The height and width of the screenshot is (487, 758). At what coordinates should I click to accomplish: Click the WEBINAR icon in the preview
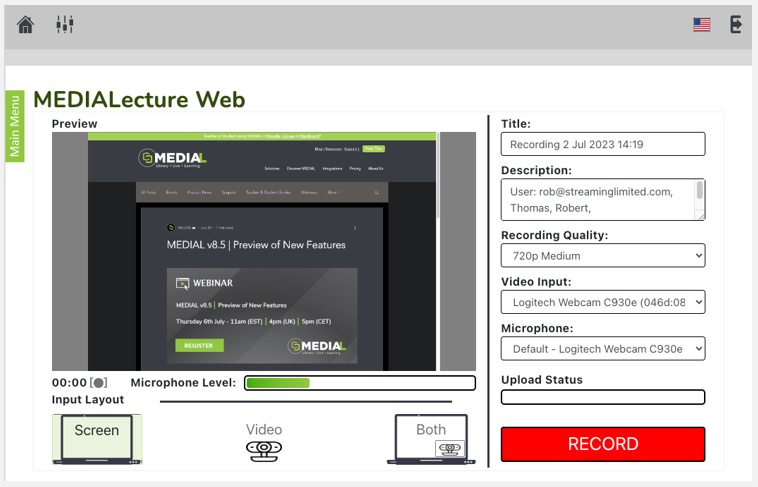coord(182,283)
